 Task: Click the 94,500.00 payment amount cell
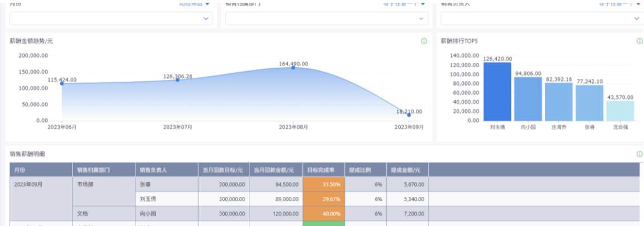tap(276, 185)
